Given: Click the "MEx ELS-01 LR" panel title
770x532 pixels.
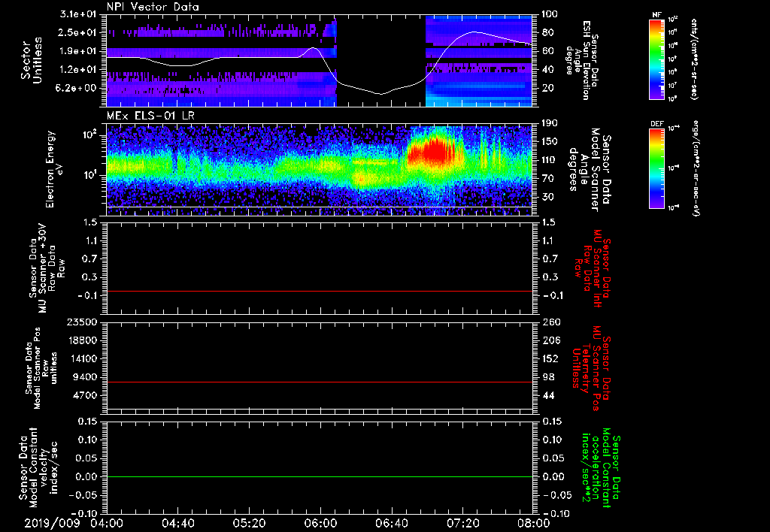Looking at the screenshot, I should [150, 116].
